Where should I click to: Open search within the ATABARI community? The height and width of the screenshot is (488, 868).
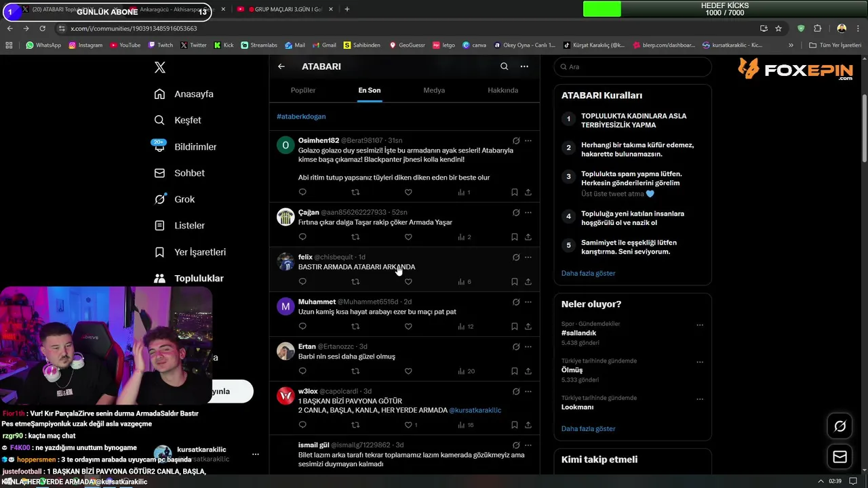[504, 66]
